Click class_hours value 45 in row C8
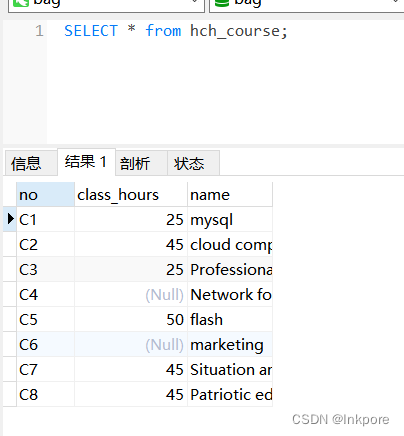Viewport: 404px width, 436px height. point(131,394)
